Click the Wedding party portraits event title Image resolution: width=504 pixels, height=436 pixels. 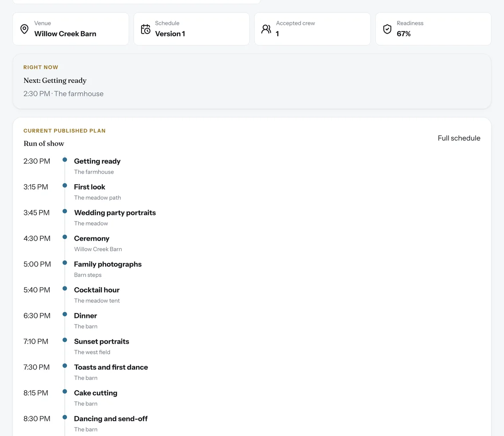point(115,213)
